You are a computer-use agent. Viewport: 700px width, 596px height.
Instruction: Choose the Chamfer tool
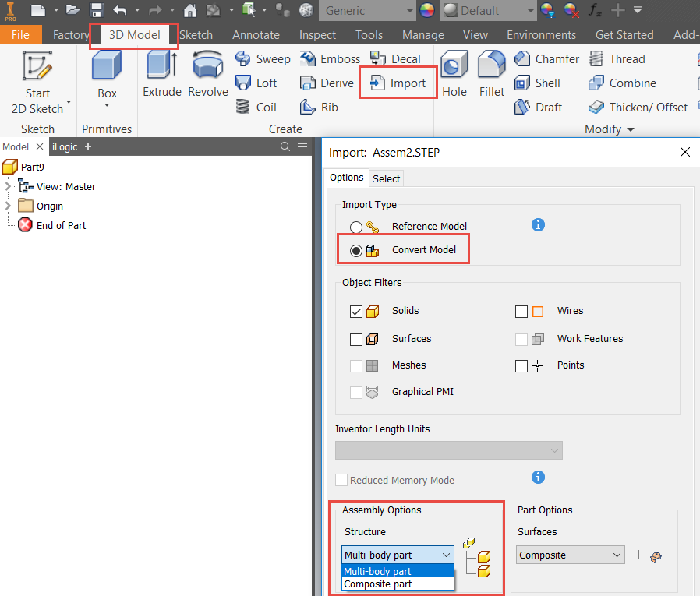546,59
